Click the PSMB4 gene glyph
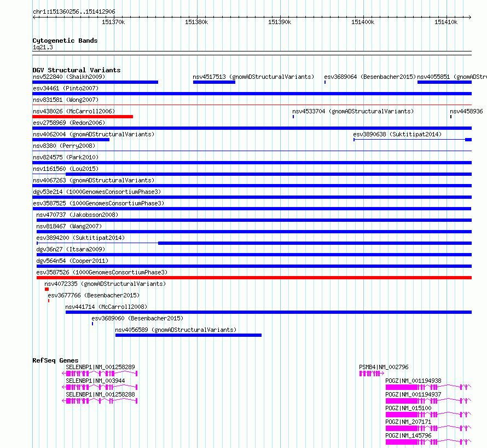 372,374
